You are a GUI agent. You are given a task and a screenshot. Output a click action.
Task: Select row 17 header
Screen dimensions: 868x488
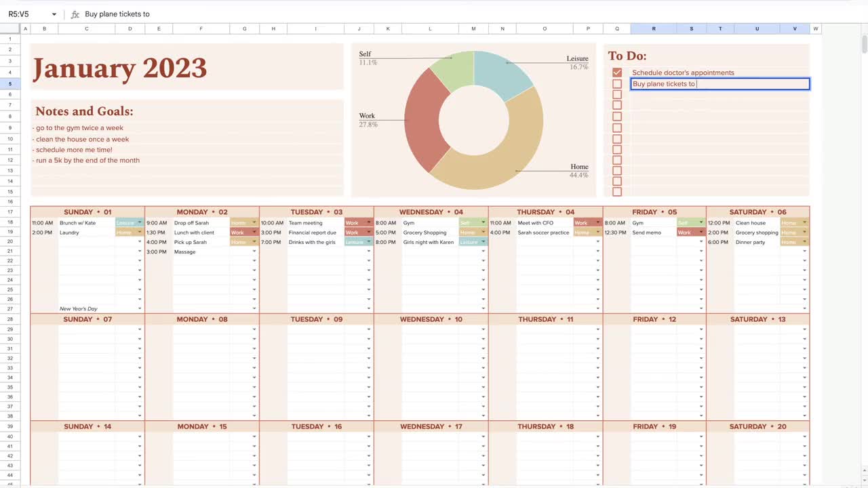[10, 212]
